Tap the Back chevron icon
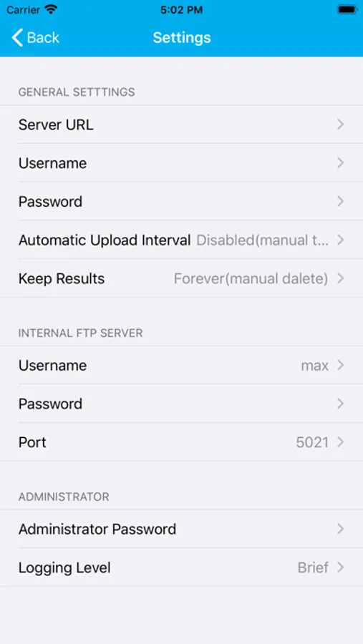The image size is (363, 644). pos(17,38)
